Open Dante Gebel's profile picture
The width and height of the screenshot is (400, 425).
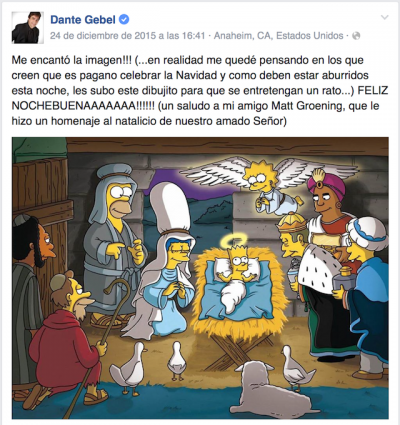click(27, 27)
